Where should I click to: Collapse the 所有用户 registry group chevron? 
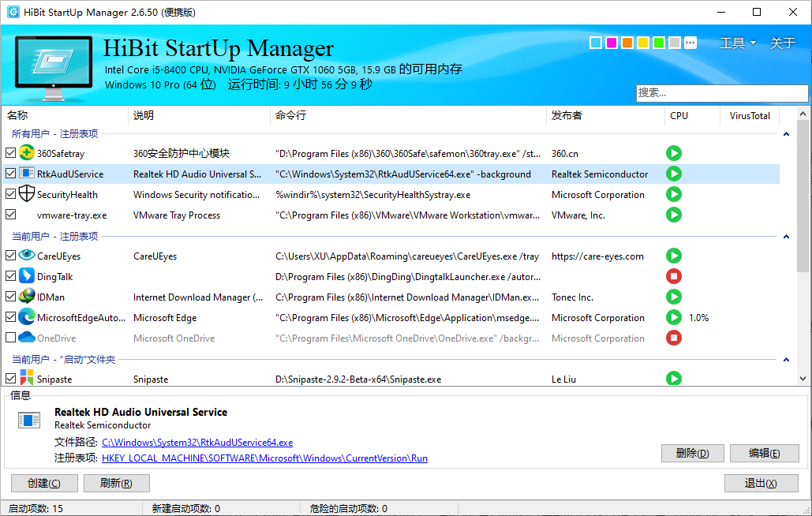pyautogui.click(x=786, y=134)
